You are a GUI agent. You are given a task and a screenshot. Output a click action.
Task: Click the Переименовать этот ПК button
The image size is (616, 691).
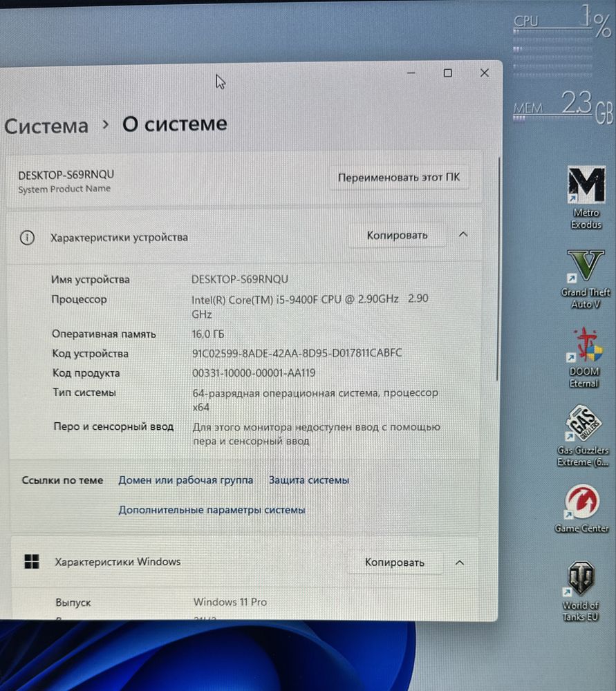click(399, 178)
